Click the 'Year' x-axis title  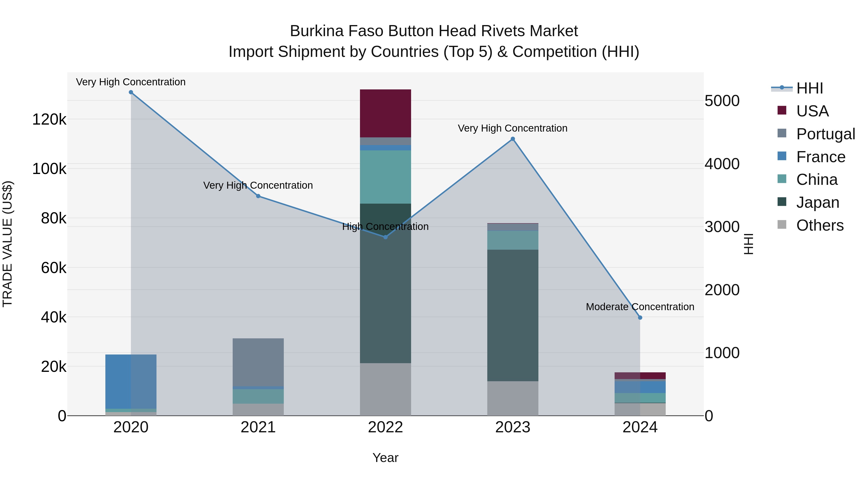click(x=386, y=458)
